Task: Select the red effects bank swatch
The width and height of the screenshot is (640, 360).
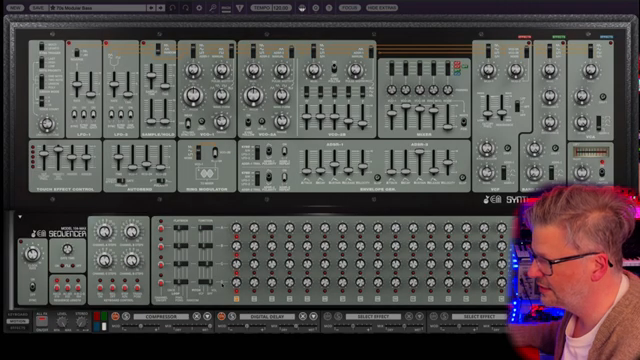Action: pos(97,317)
